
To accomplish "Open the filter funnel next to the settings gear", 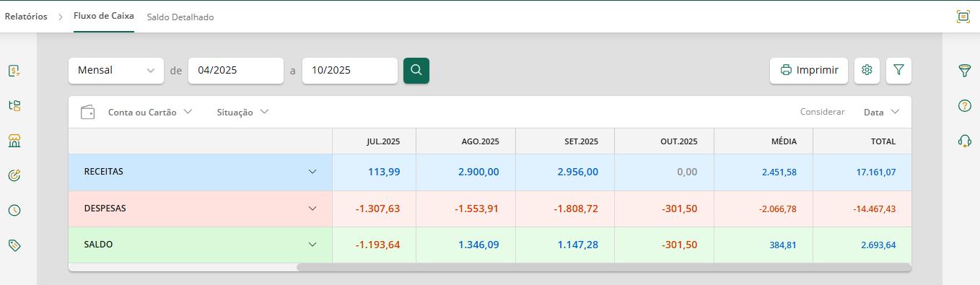I will coord(898,70).
